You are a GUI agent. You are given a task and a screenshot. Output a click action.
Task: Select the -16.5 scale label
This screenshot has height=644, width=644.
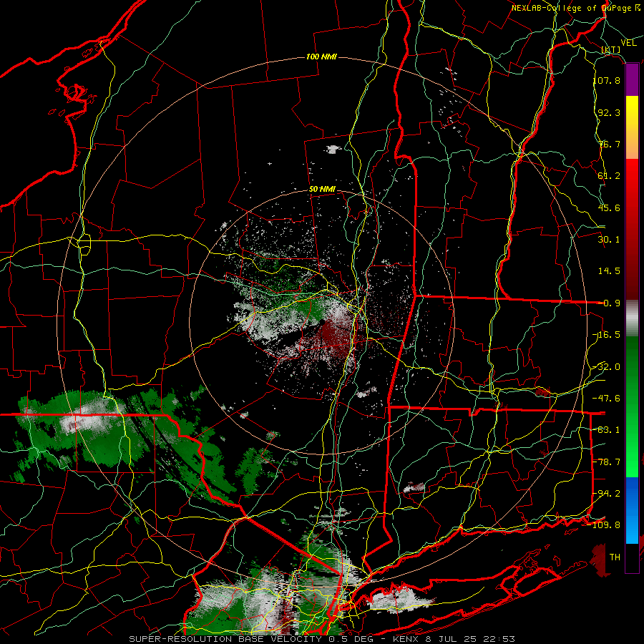click(607, 335)
